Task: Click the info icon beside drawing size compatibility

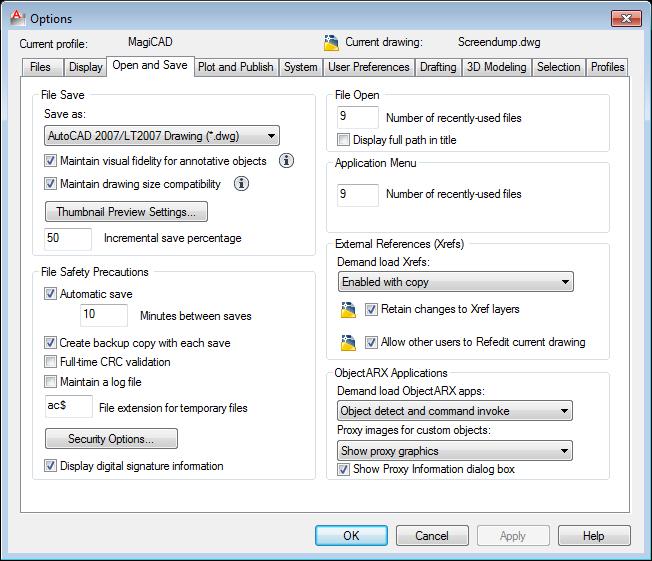Action: [x=241, y=183]
